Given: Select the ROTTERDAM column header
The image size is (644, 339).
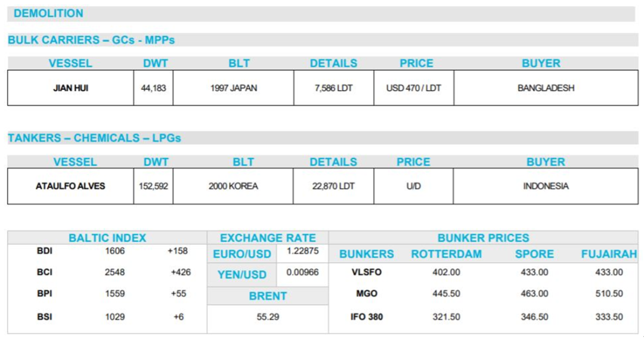Looking at the screenshot, I should (x=446, y=254).
